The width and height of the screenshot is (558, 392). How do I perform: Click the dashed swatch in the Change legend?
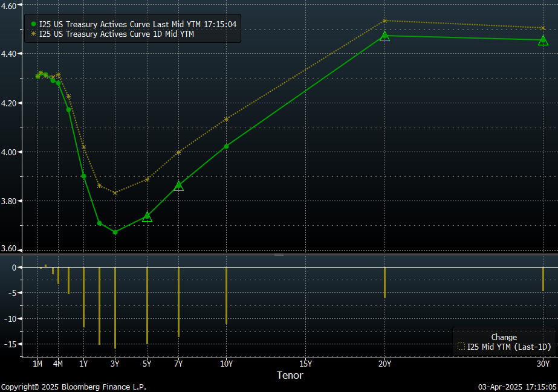tap(462, 347)
